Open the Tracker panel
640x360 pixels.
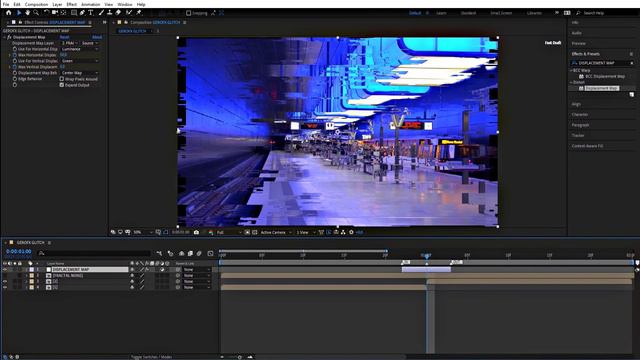pos(578,136)
